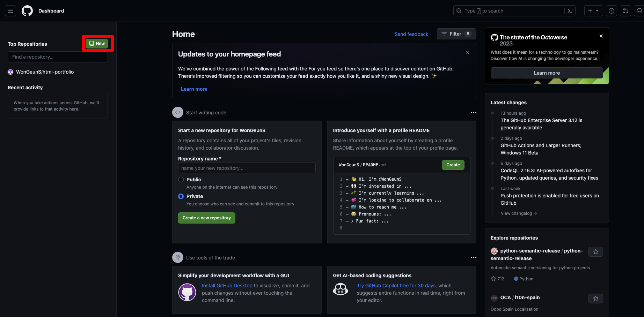Image resolution: width=644 pixels, height=317 pixels.
Task: Open WonGeunS/html-portfolio repository
Action: point(45,72)
